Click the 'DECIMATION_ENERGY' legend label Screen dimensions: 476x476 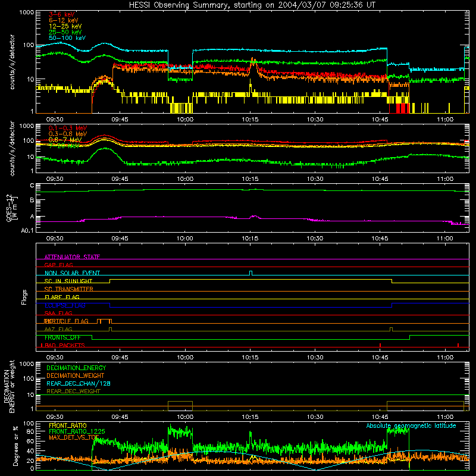point(76,368)
